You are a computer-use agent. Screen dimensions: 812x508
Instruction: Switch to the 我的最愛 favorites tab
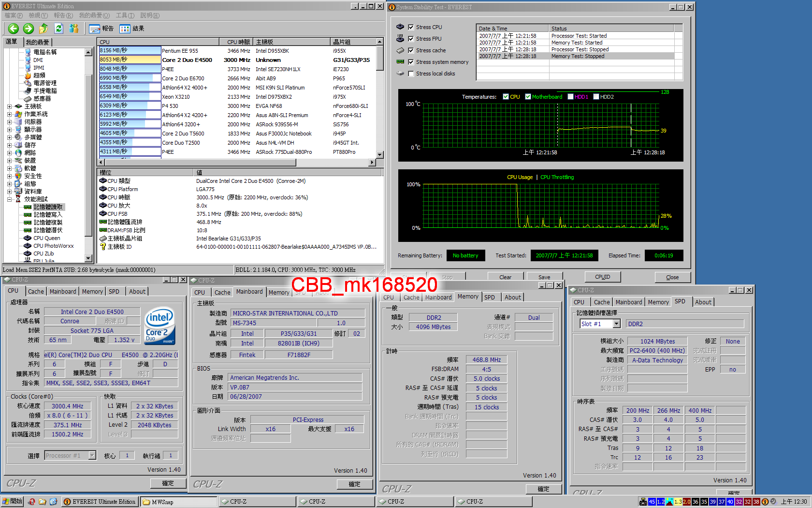pos(37,42)
